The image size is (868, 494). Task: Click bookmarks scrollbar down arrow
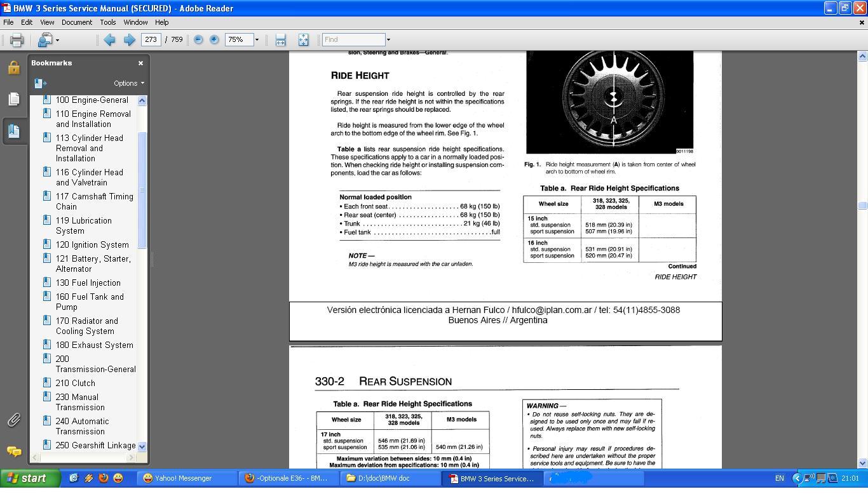142,446
